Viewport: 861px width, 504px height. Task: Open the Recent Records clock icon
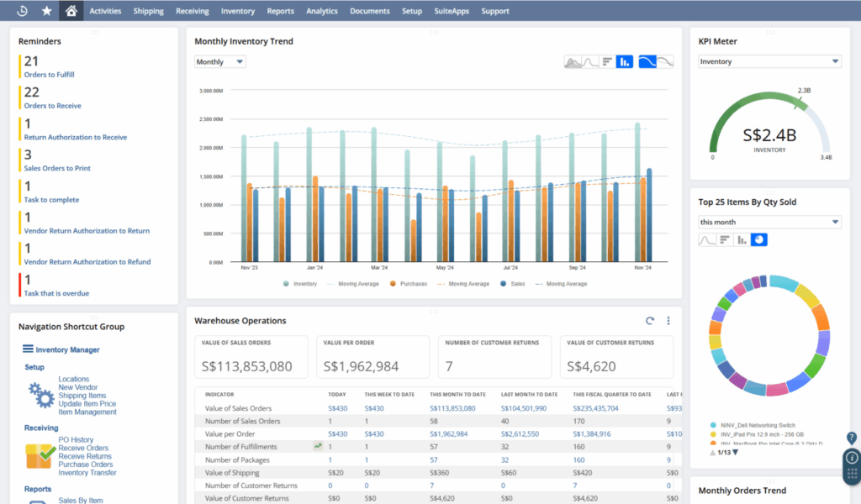click(x=22, y=11)
